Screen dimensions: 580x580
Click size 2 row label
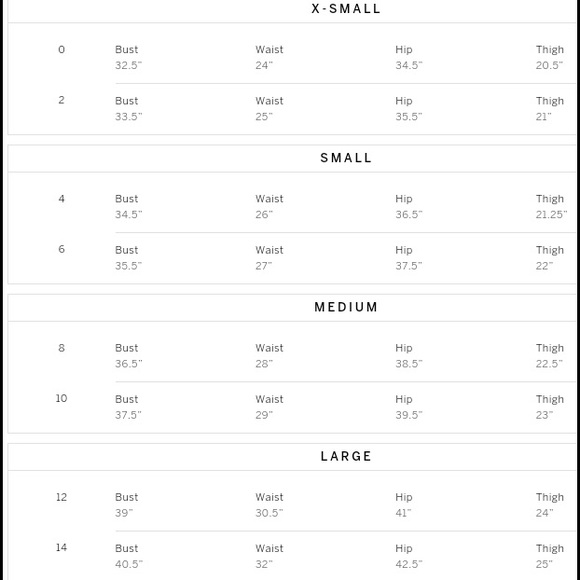pos(61,100)
